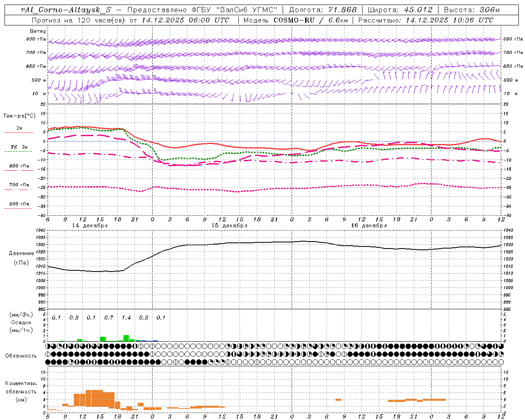The image size is (525, 420).
Task: Click the 700 гПа temperature legend entry
Action: coord(19,185)
